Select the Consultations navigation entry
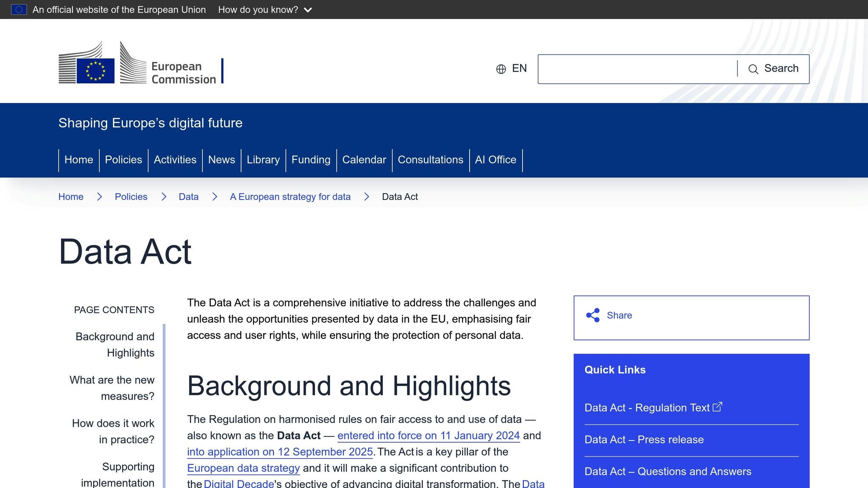The width and height of the screenshot is (868, 488). (431, 160)
